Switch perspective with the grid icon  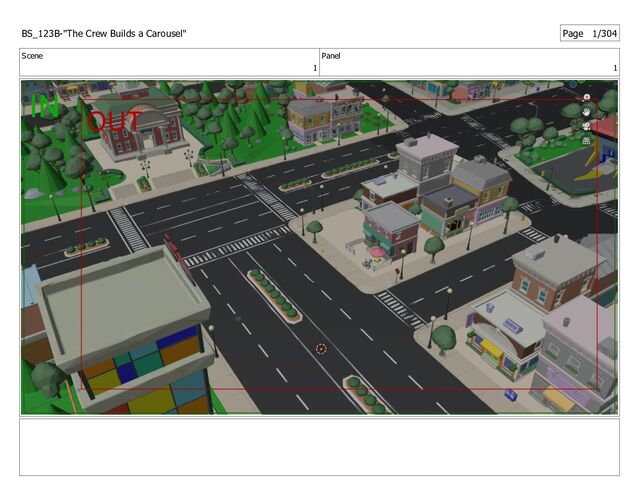586,142
